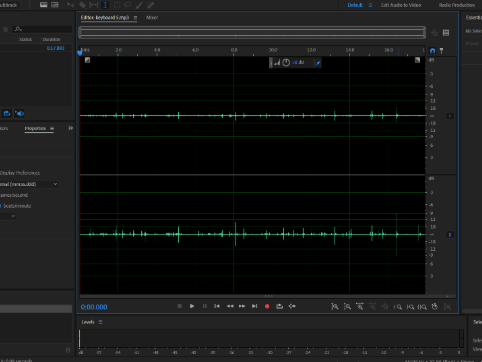Toggle the right channel enable button
Image resolution: width=482 pixels, height=362 pixels.
[x=450, y=235]
